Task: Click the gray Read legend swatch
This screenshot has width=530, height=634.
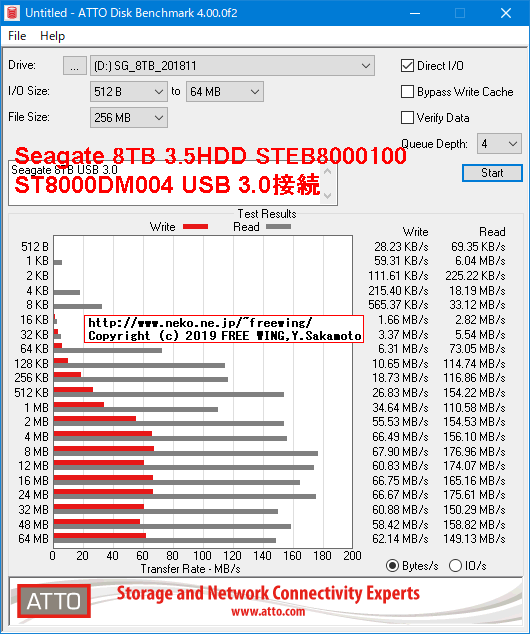Action: click(x=279, y=227)
